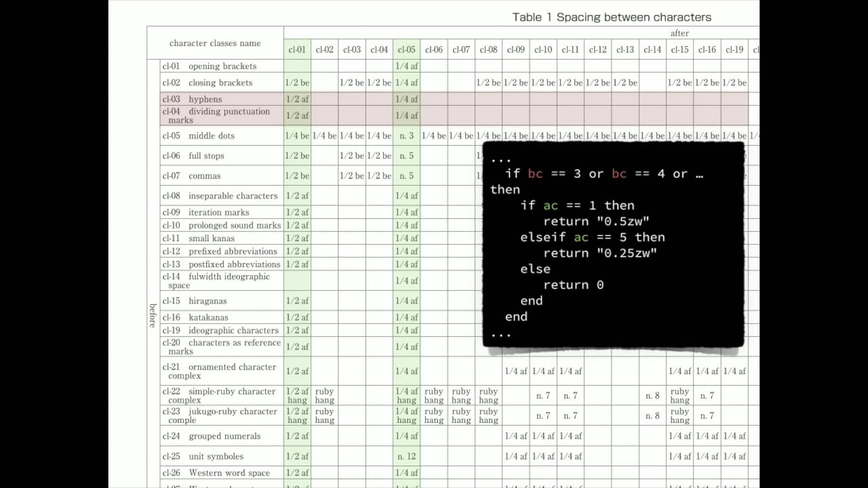Image resolution: width=868 pixels, height=488 pixels.
Task: Click the "ideographic characters" row label
Action: pos(233,331)
